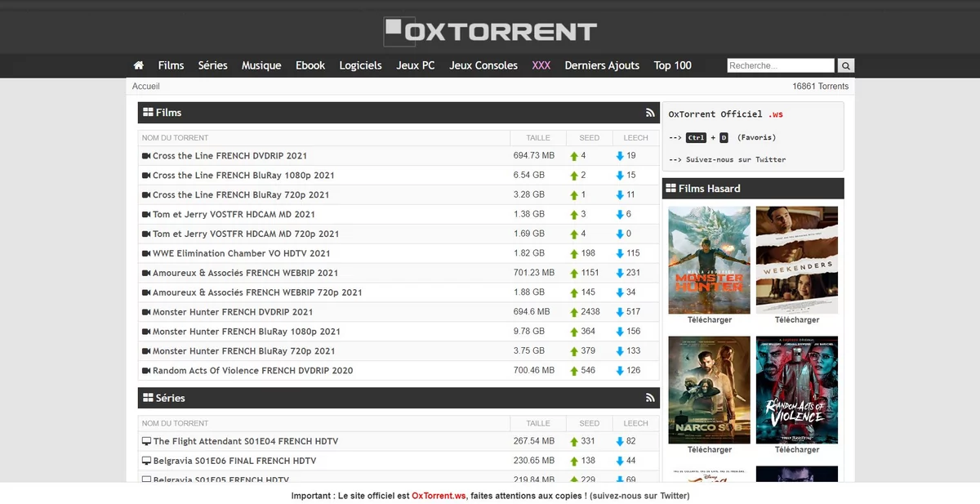Click camera icon beside Cross the Line DVDRIP
Viewport: 980px width, 504px height.
(146, 156)
